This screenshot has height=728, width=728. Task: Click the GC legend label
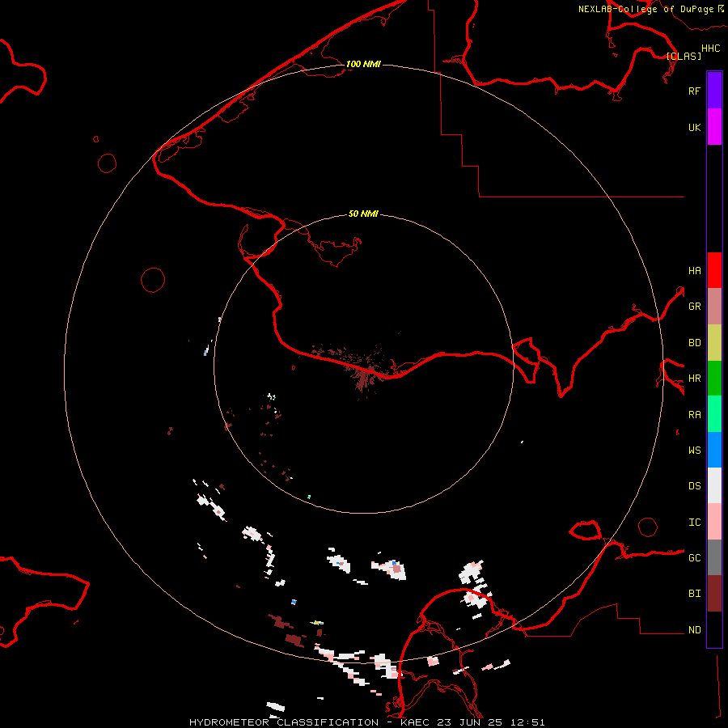pyautogui.click(x=694, y=558)
